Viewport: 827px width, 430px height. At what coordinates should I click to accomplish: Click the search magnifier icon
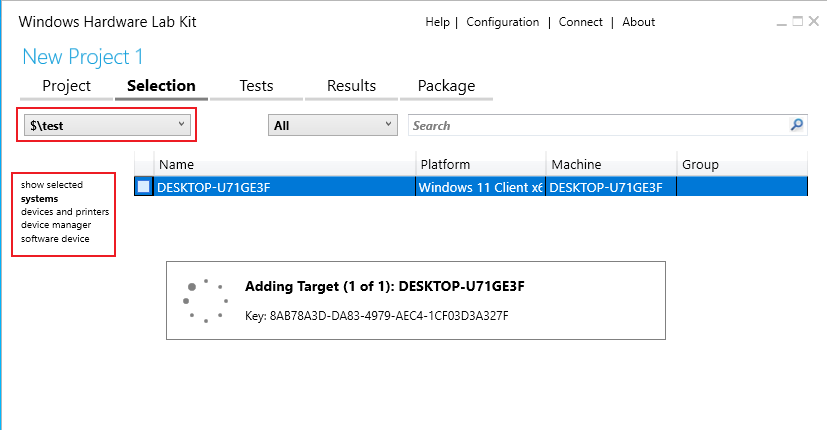tap(796, 125)
